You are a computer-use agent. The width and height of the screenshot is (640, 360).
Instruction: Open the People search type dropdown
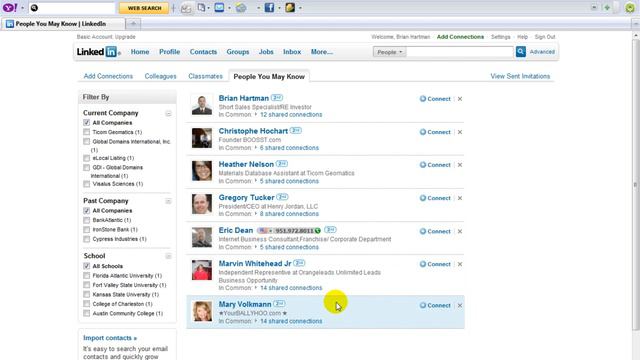pyautogui.click(x=389, y=52)
